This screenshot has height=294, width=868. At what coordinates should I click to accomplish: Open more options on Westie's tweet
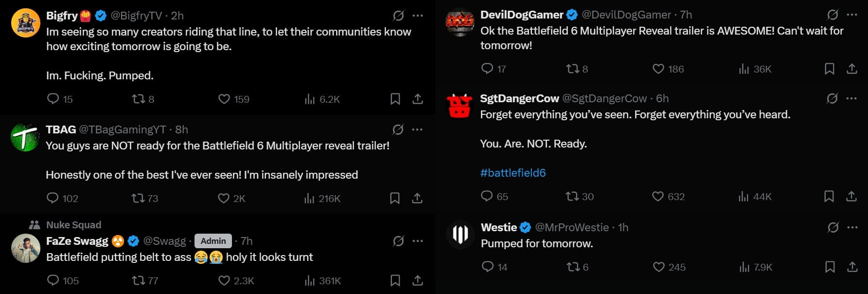pos(852,227)
